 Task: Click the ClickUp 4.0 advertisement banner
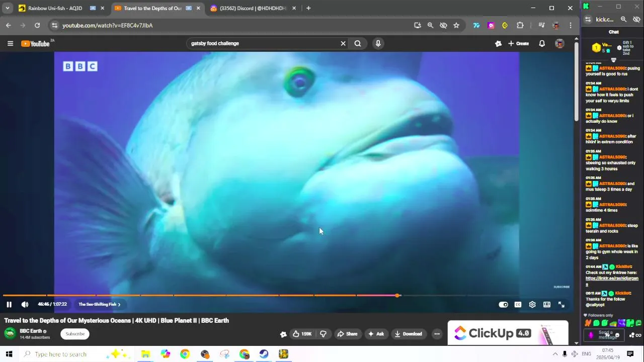point(508,333)
